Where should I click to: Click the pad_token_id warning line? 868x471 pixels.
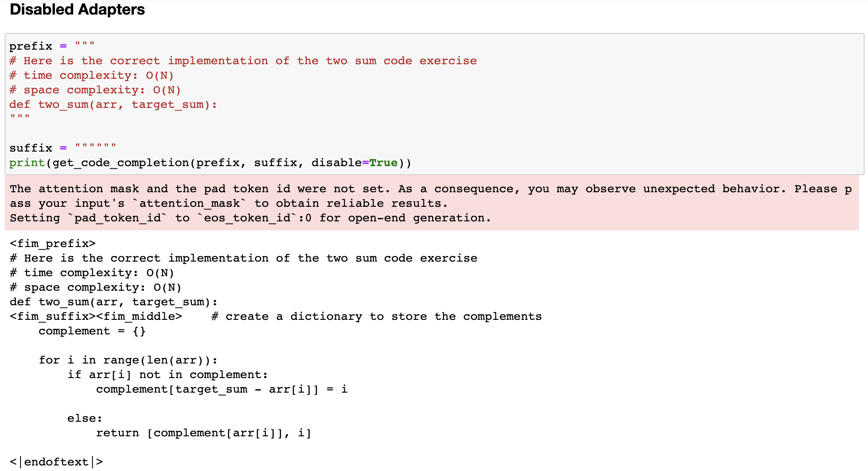[x=250, y=218]
